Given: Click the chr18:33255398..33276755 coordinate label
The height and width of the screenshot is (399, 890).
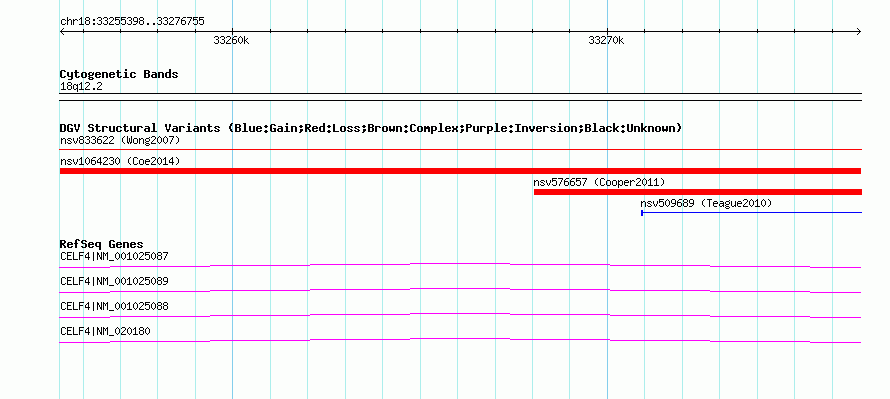Looking at the screenshot, I should tap(132, 22).
